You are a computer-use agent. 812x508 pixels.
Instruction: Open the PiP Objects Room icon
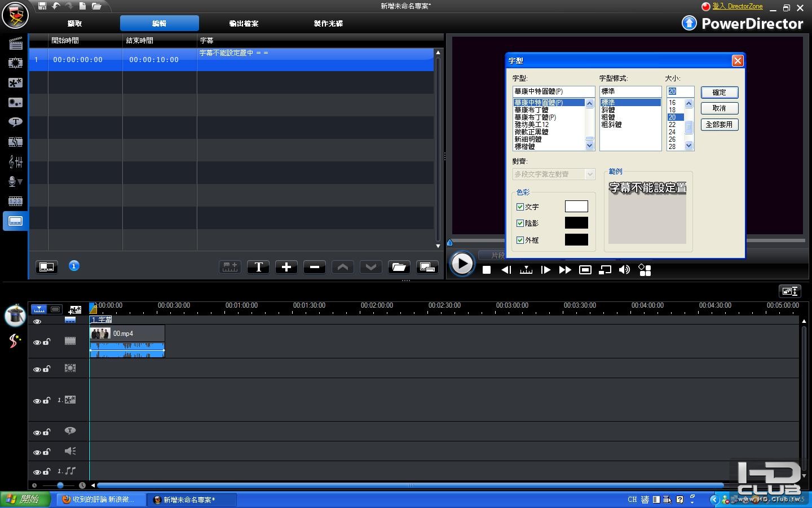(15, 82)
